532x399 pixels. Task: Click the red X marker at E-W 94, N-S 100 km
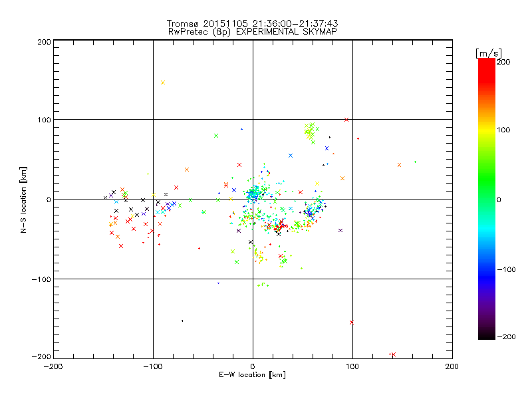coord(346,120)
